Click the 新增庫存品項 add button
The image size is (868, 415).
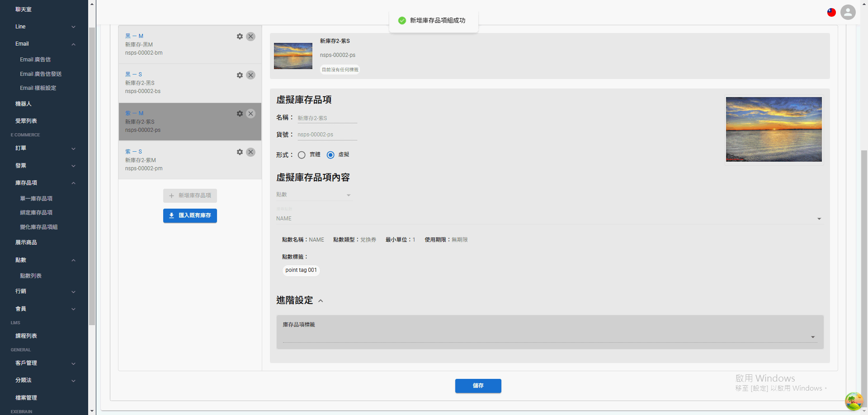click(190, 196)
